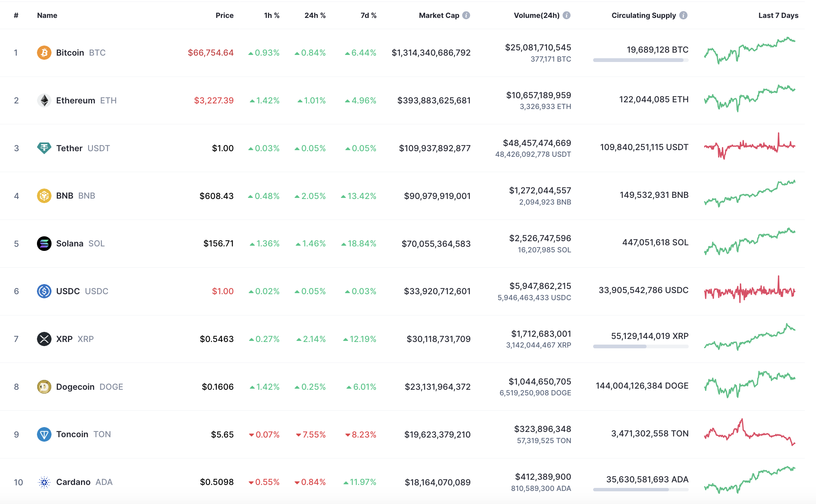Viewport: 816px width, 504px height.
Task: Click the Volume(24h) info icon
Action: point(566,15)
